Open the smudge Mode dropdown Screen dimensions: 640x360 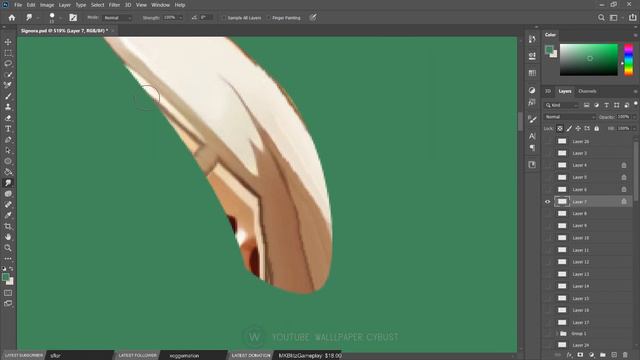click(x=118, y=18)
